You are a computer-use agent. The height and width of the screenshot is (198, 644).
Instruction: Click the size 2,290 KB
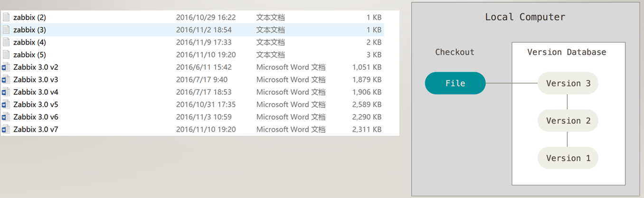point(367,116)
